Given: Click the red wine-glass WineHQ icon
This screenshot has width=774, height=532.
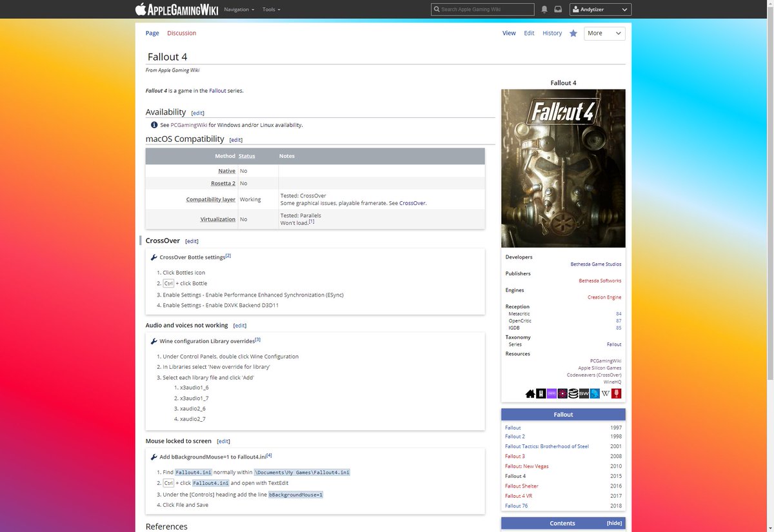Looking at the screenshot, I should pyautogui.click(x=617, y=393).
